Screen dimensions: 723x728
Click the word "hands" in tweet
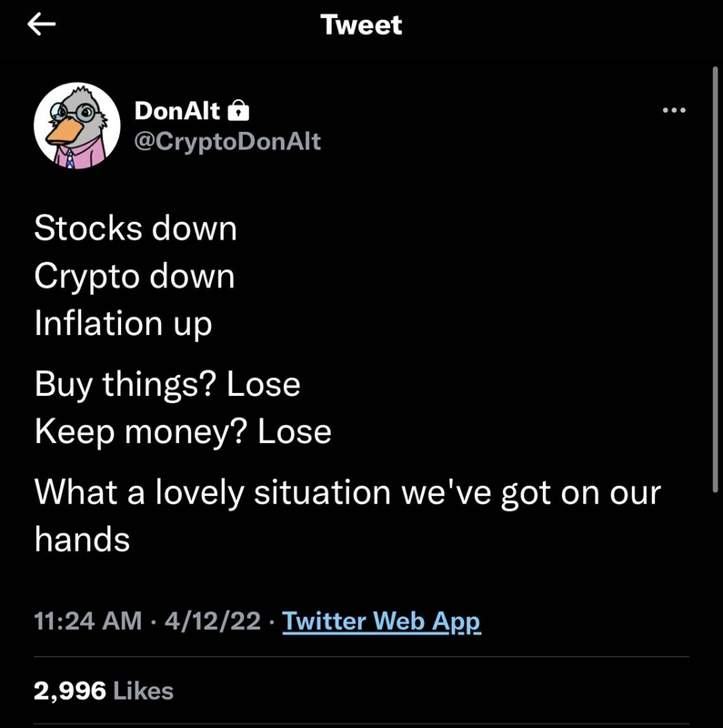pyautogui.click(x=82, y=540)
